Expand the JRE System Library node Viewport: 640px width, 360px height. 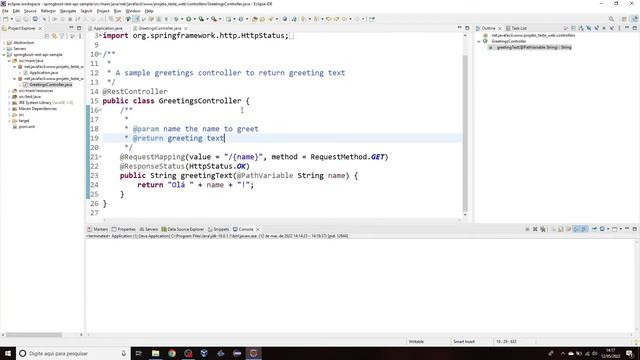click(x=9, y=103)
